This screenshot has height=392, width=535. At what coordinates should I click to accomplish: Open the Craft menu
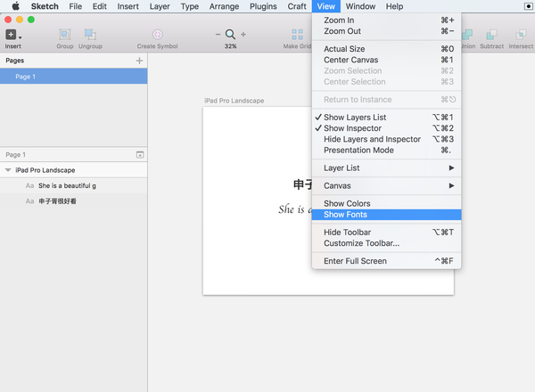[x=297, y=6]
